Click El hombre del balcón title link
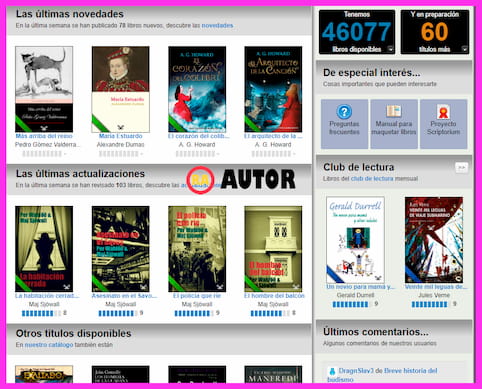This screenshot has width=482, height=389. click(274, 296)
